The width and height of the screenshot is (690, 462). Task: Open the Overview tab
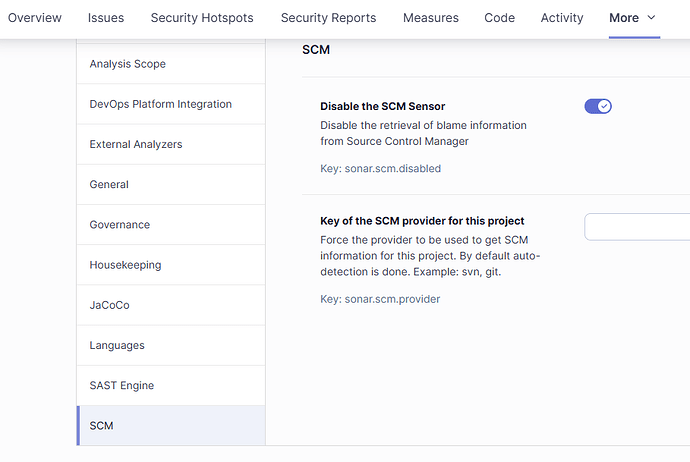35,18
